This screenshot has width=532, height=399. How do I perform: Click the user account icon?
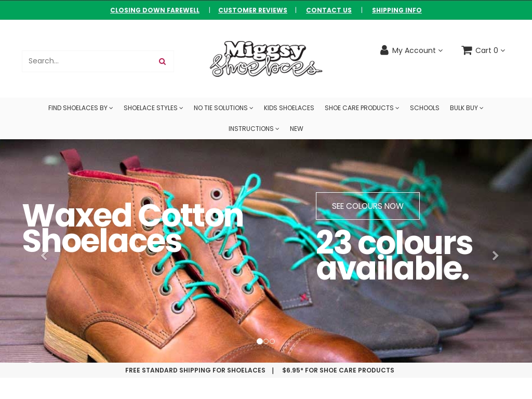coord(384,50)
